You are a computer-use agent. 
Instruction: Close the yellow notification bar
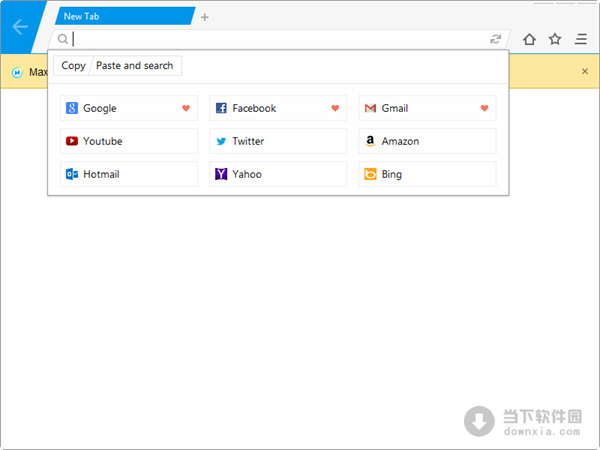pos(585,71)
